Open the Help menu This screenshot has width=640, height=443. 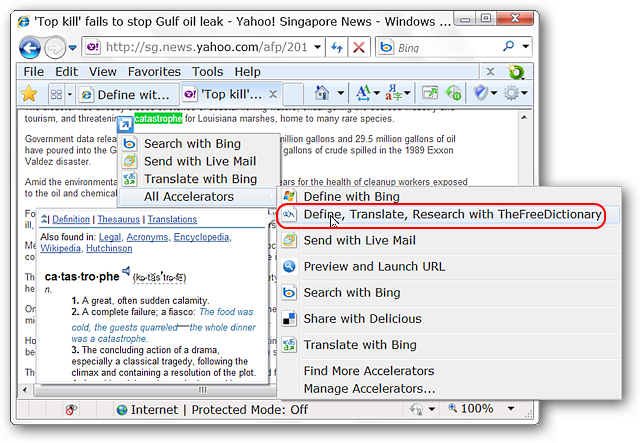(247, 72)
